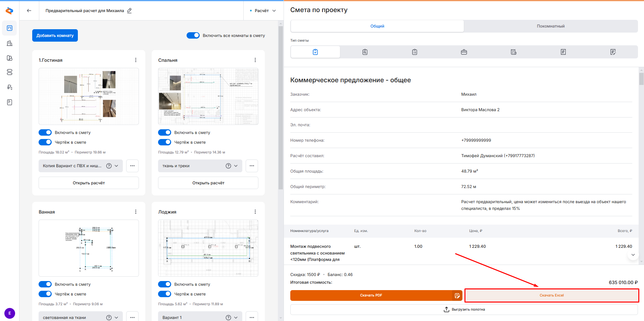Click the save icon next to Скачать PDF
644x321 pixels.
(457, 295)
